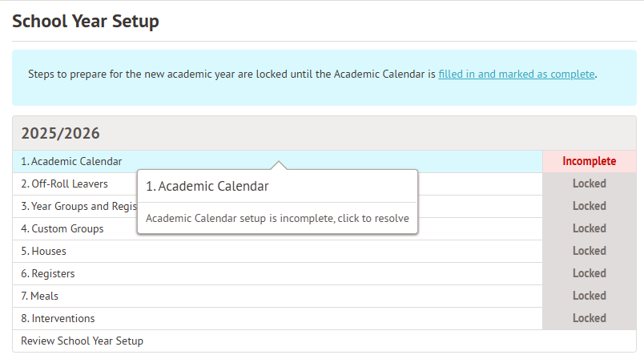Click the Locked status beside Custom Groups

click(589, 228)
